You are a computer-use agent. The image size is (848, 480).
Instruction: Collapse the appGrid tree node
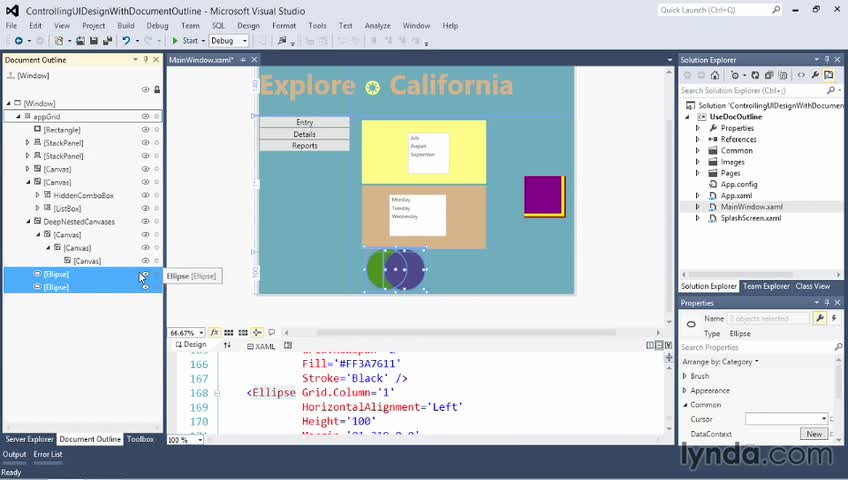coord(18,116)
